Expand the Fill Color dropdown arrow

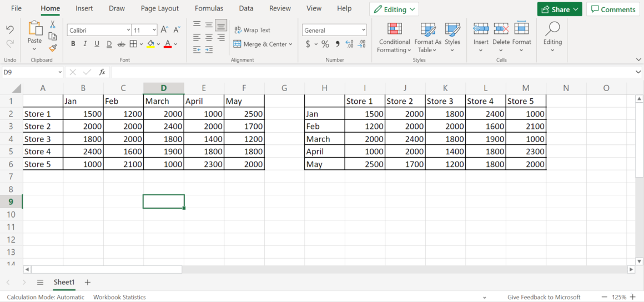tap(159, 44)
